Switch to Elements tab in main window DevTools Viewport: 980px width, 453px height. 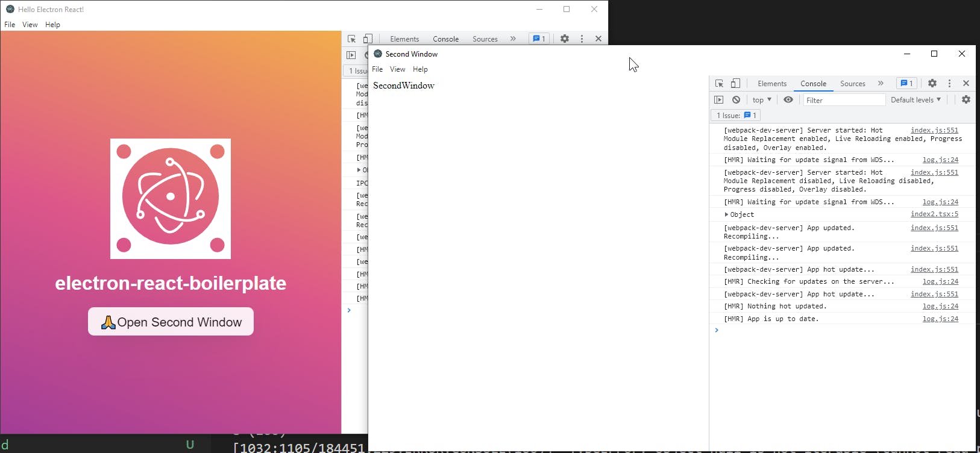tap(404, 39)
